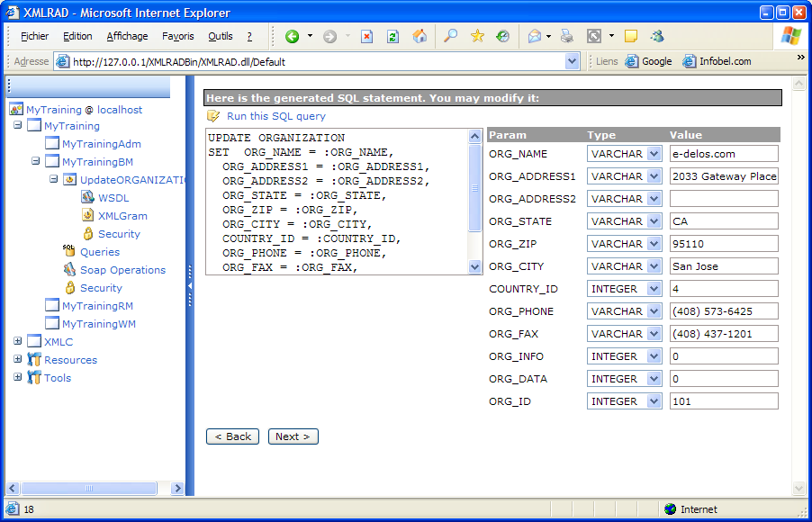Screen dimensions: 812x522
Task: Click the Run this SQL query link
Action: [275, 116]
